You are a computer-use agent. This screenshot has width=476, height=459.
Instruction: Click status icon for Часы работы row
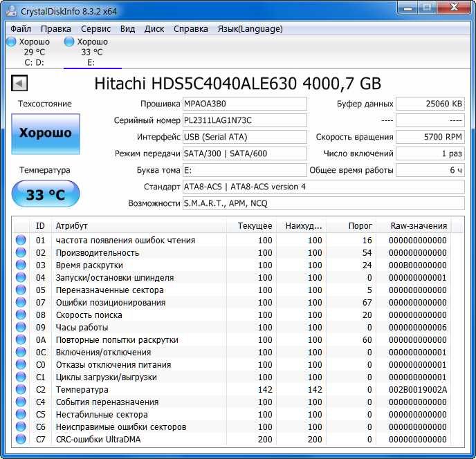coord(21,327)
